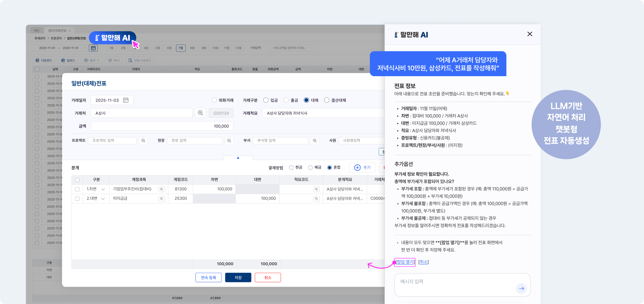Tick the checkbox of the 2.대변 row
The image size is (644, 304).
[77, 199]
